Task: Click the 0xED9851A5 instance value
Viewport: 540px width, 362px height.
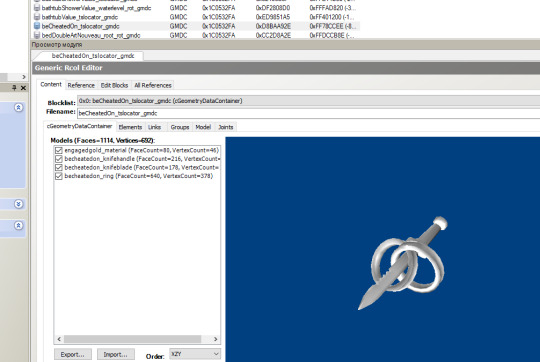Action: click(273, 17)
